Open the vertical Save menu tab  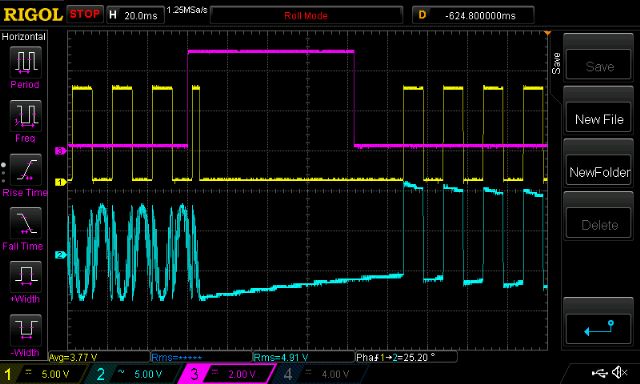pyautogui.click(x=556, y=63)
